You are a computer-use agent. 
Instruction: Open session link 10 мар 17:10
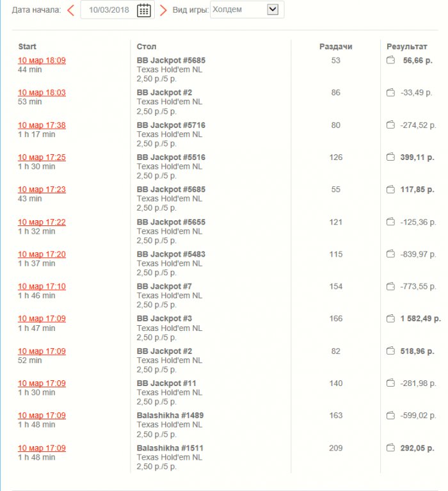coord(42,286)
